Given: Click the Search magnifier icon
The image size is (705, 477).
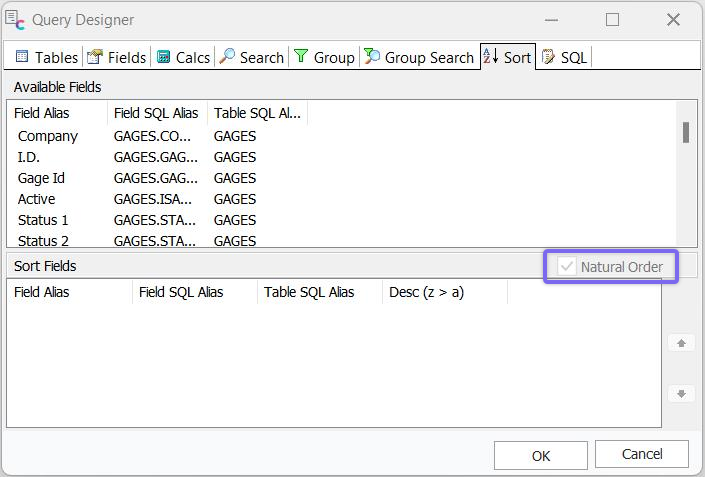Looking at the screenshot, I should pyautogui.click(x=228, y=57).
